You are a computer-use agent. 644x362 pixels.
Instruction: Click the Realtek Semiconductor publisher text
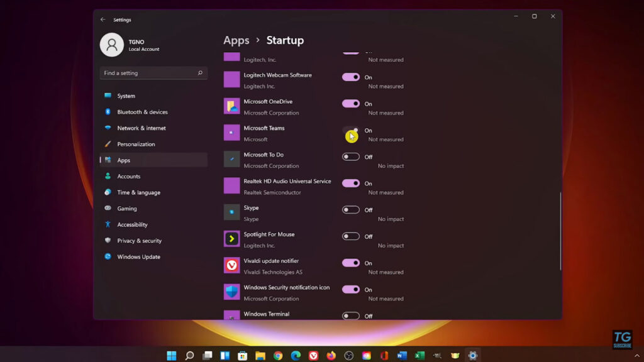tap(272, 192)
